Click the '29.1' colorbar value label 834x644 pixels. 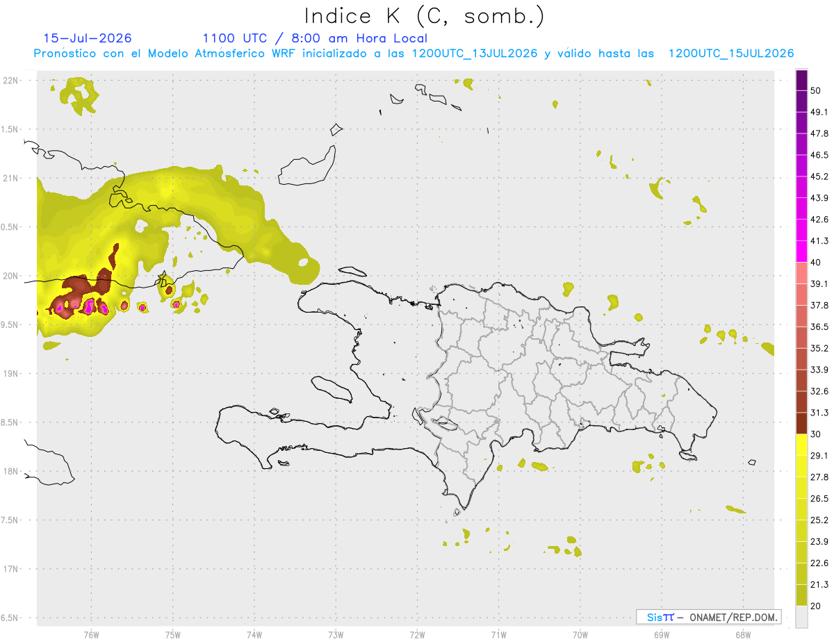[x=819, y=456]
